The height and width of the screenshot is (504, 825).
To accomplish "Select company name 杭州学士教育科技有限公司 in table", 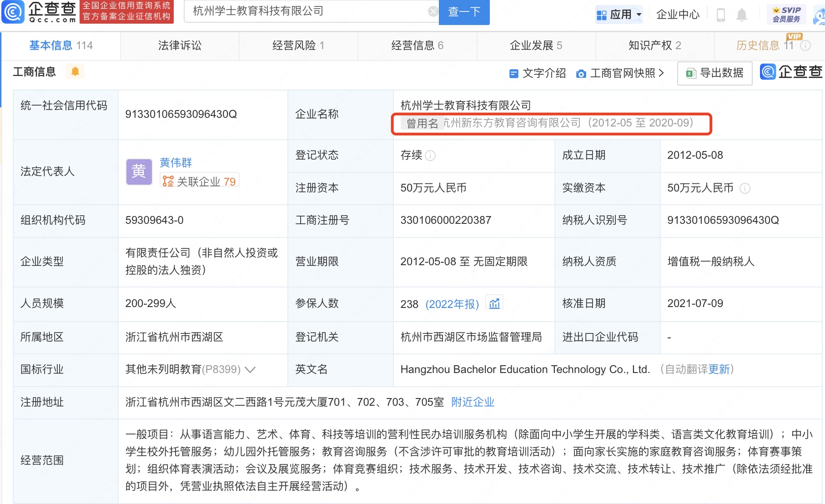I will pos(466,106).
